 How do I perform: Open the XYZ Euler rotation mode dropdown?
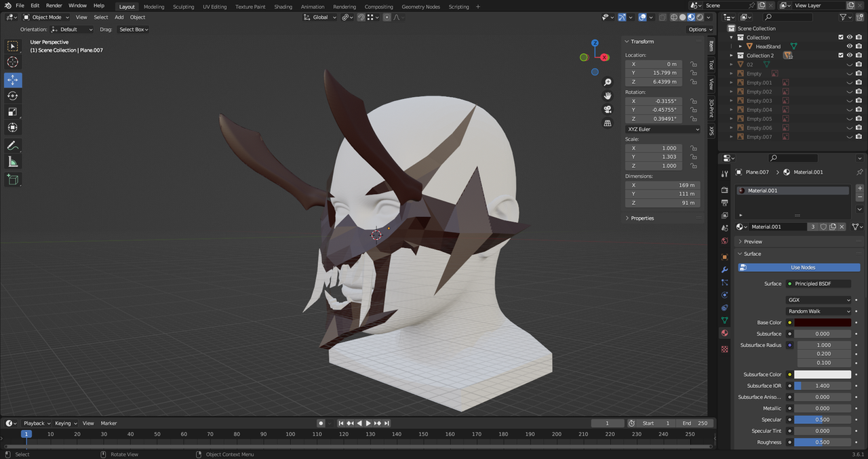pos(663,129)
